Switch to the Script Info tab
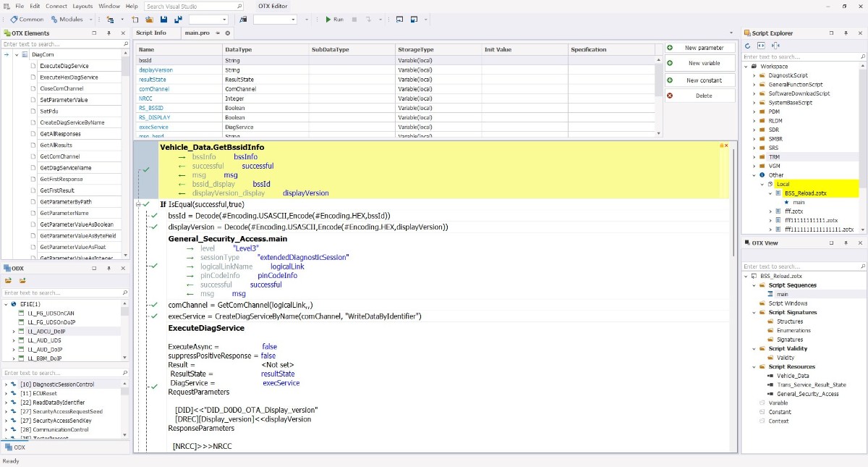The height and width of the screenshot is (467, 868). [x=151, y=33]
